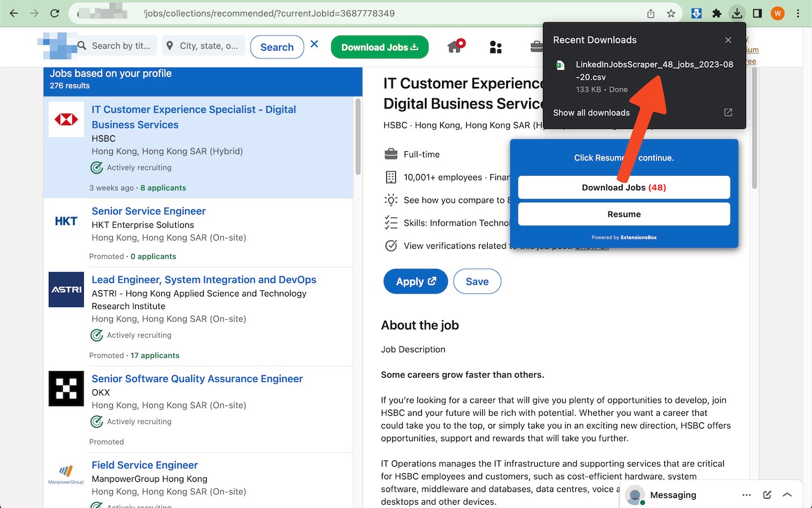Click the checklist icon beside Skills
Image resolution: width=812 pixels, height=508 pixels.
391,223
